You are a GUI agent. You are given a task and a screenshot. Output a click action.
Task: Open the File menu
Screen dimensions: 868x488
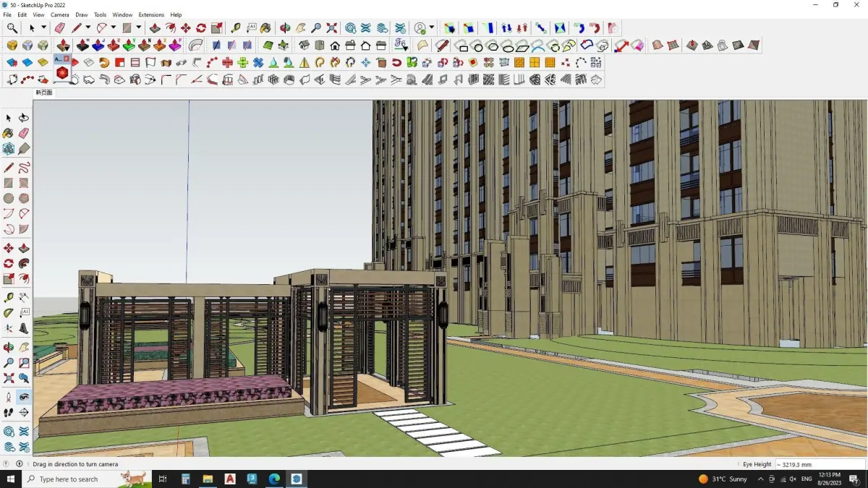[x=7, y=14]
